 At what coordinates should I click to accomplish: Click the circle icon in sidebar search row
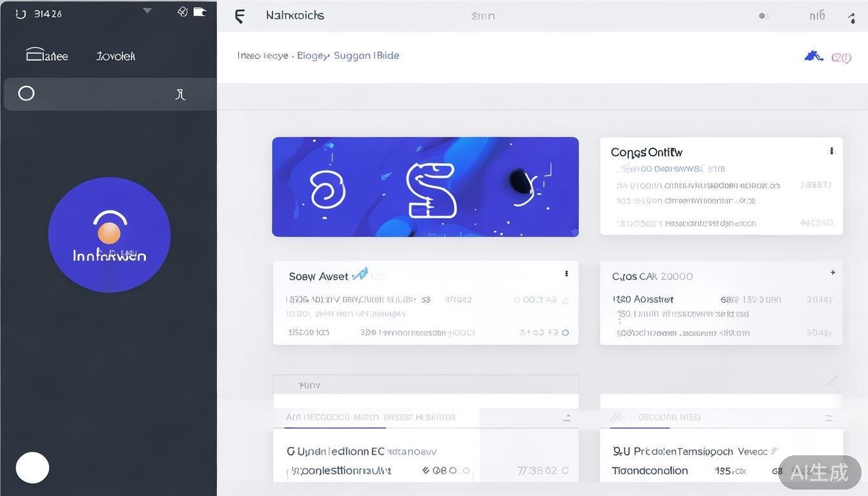[26, 94]
